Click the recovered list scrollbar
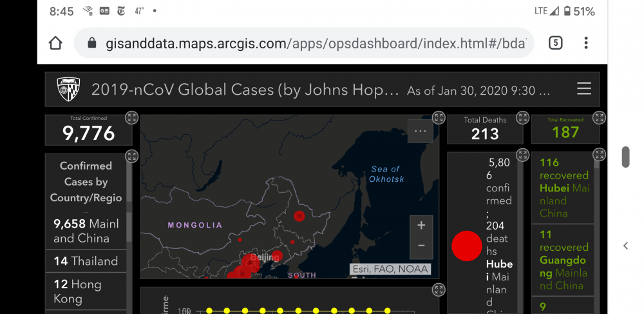The width and height of the screenshot is (644, 314). (x=597, y=164)
